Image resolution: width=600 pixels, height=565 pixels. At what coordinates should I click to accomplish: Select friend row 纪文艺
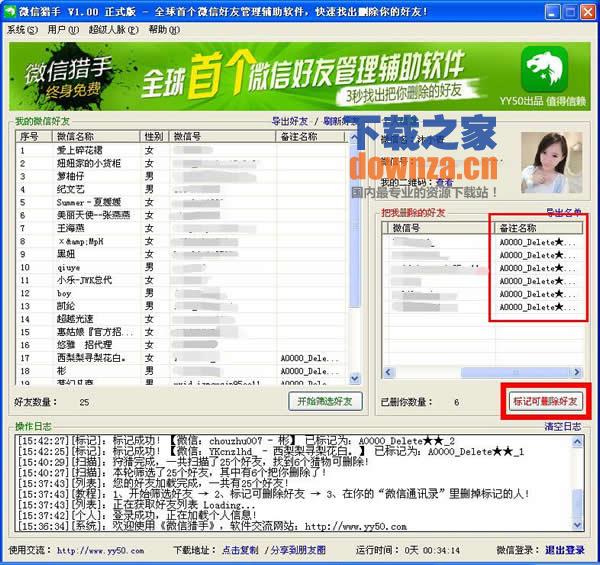click(181, 189)
